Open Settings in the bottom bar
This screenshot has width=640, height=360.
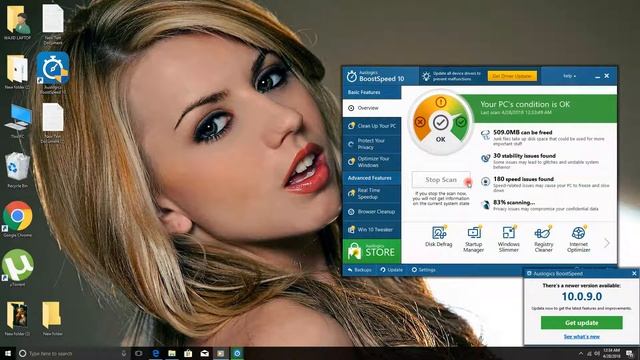424,270
